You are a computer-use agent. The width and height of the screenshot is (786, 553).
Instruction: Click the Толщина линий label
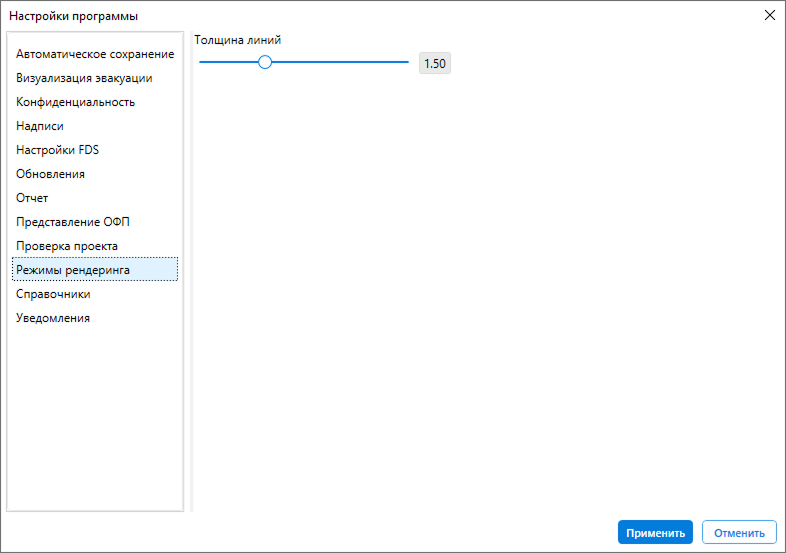[238, 40]
